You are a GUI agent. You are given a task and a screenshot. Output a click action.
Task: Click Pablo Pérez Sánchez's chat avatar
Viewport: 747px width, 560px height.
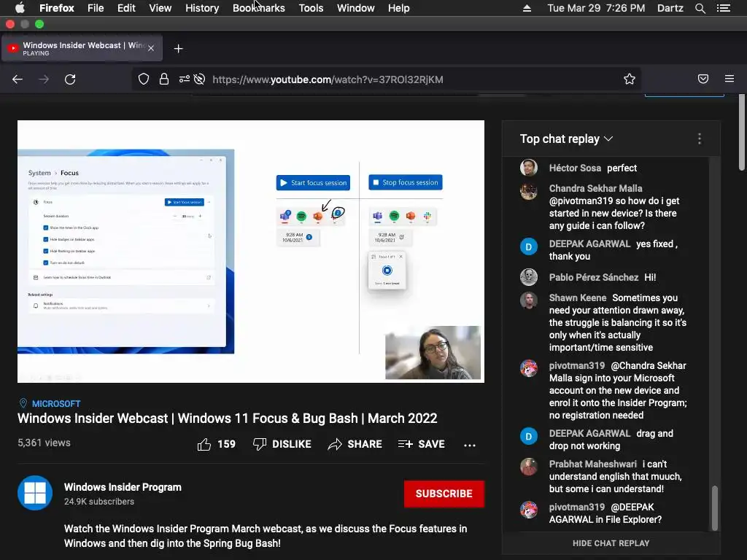click(528, 277)
